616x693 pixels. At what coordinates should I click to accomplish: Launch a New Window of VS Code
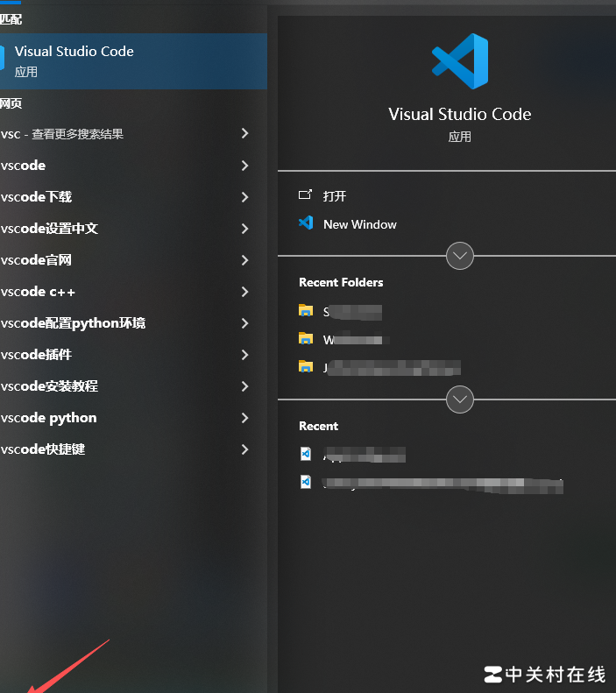[x=359, y=224]
